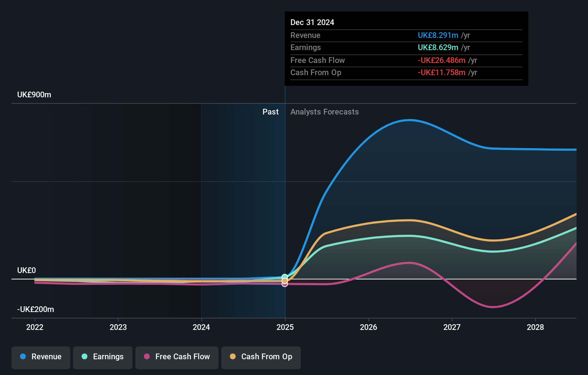Click the blue Revenue legend dot
The height and width of the screenshot is (375, 588).
(x=23, y=357)
